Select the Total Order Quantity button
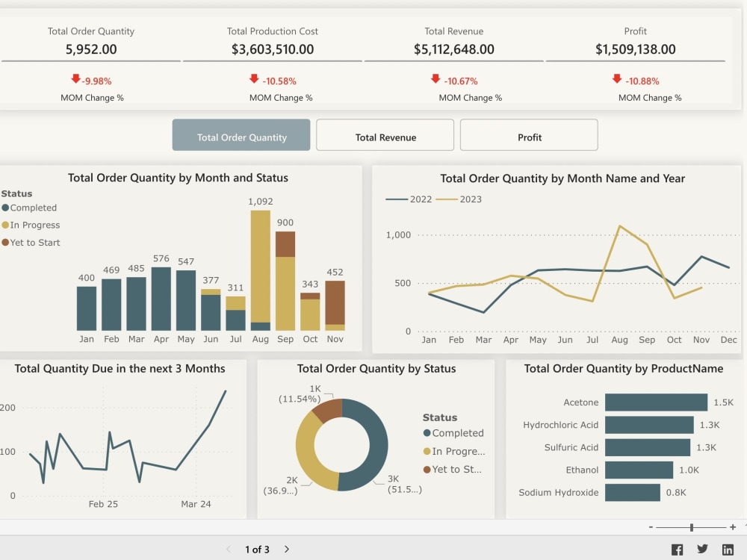 241,134
